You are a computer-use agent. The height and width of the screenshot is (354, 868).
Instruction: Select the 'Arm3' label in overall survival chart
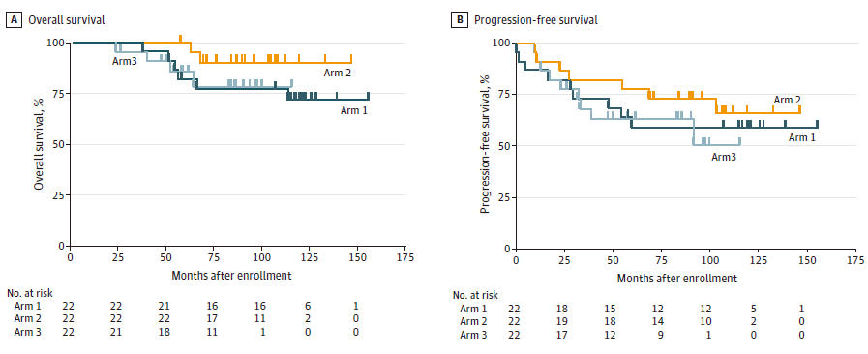(x=124, y=61)
